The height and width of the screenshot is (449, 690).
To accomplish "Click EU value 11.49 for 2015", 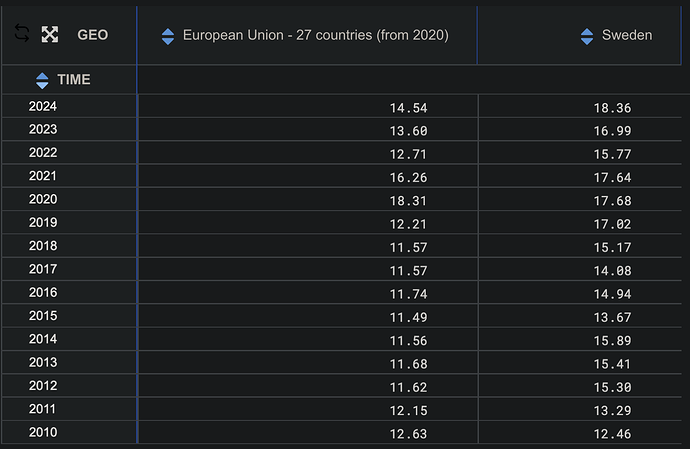I will tap(408, 317).
